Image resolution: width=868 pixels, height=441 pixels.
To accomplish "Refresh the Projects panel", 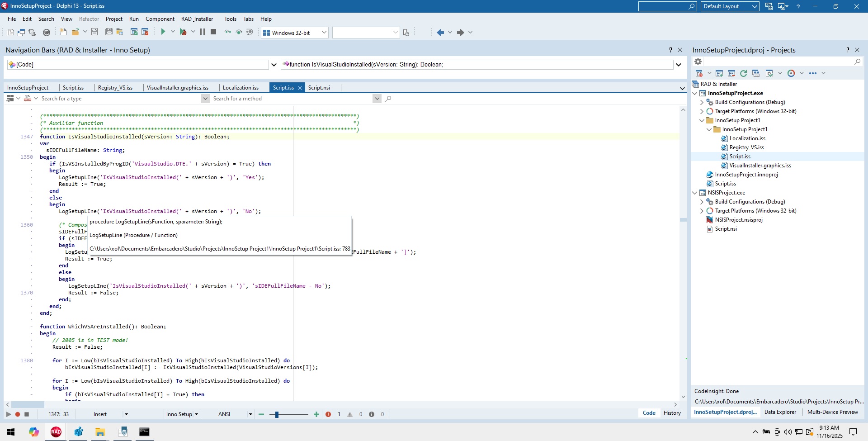I will coord(744,73).
